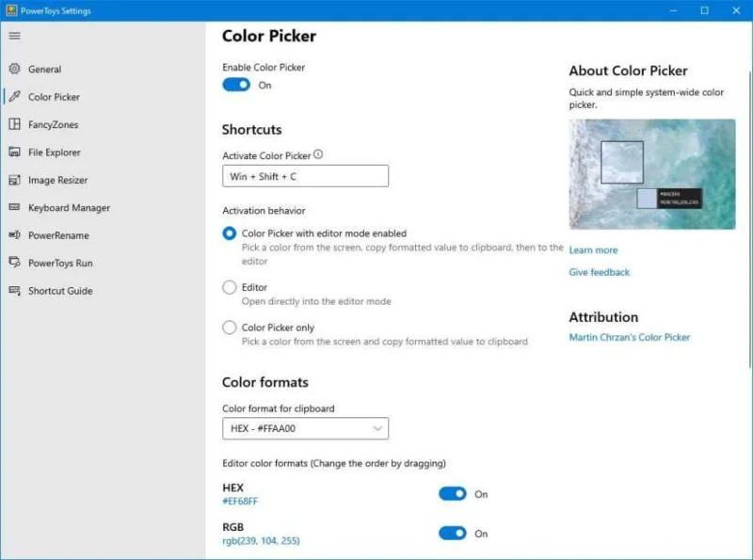Click the RGB format row label
The height and width of the screenshot is (560, 753).
click(232, 527)
